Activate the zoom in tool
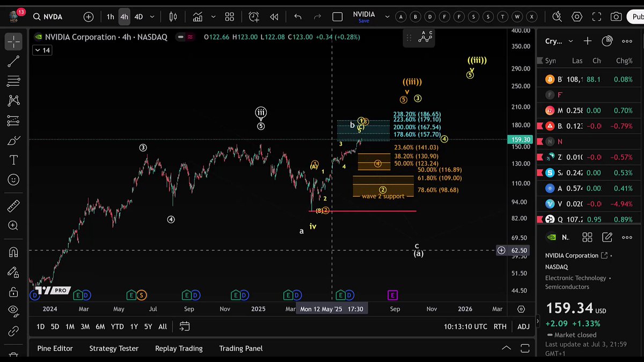Viewport: 644px width, 362px height. (x=13, y=225)
